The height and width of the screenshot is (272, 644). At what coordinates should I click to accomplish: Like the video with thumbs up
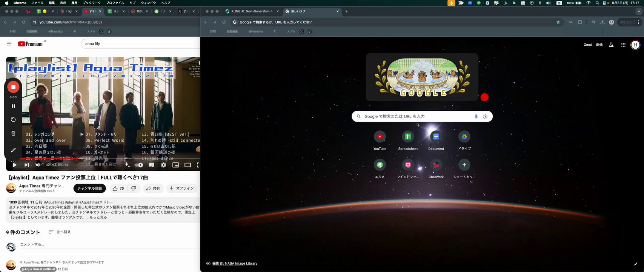[x=118, y=189]
